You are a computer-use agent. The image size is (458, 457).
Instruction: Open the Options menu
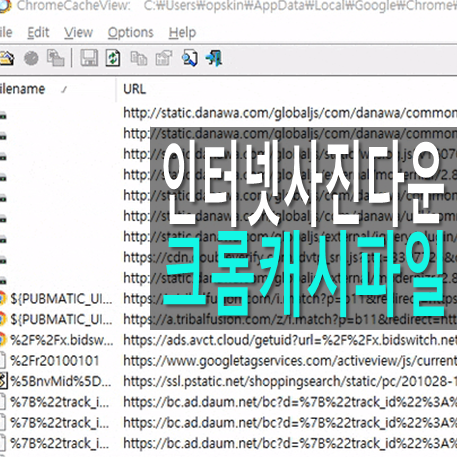130,33
